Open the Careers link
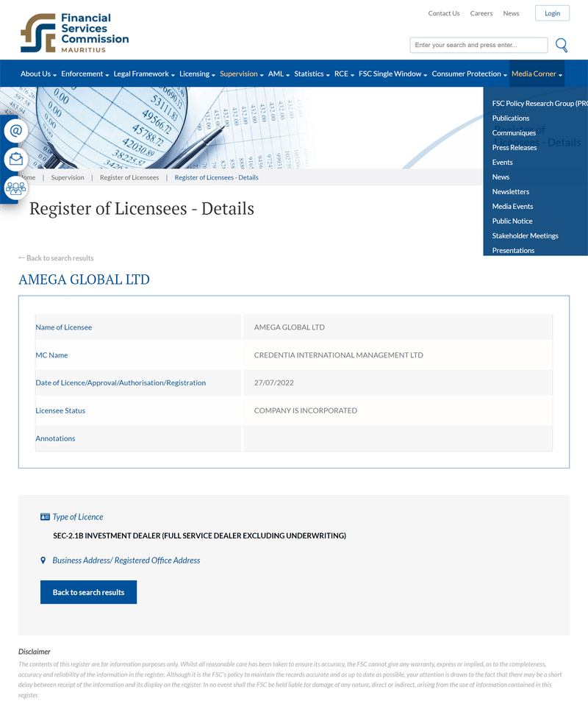Screen dimensions: 588x709 [481, 13]
